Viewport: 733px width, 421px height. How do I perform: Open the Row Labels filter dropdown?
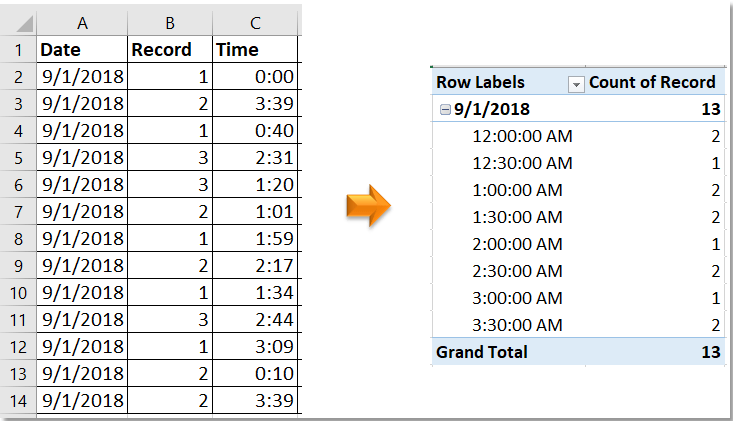tap(576, 84)
